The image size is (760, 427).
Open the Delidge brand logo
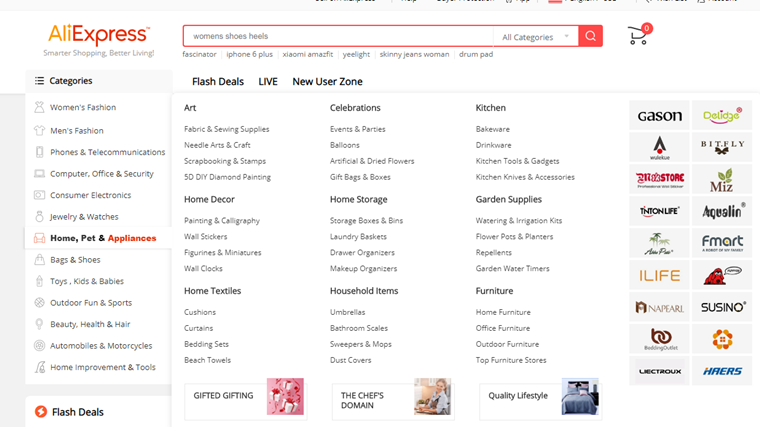[722, 115]
